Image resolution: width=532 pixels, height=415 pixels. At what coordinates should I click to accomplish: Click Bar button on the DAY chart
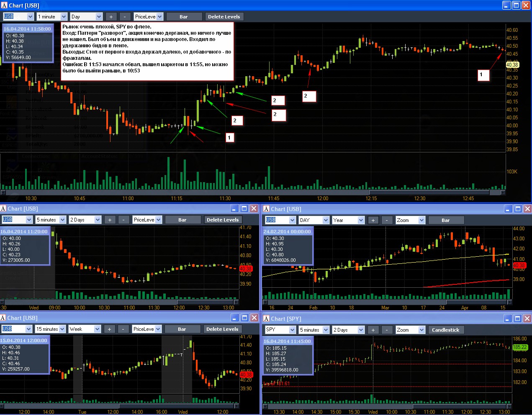pyautogui.click(x=445, y=220)
